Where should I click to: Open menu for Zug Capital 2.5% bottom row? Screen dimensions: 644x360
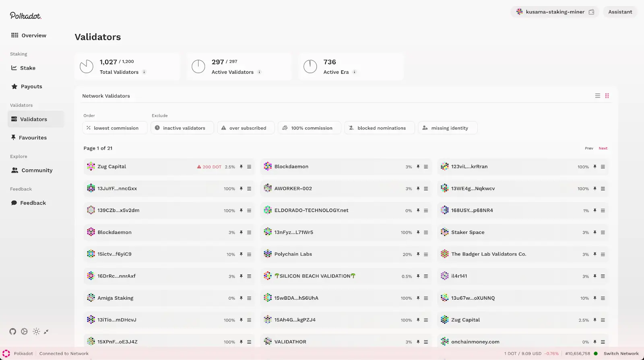603,320
